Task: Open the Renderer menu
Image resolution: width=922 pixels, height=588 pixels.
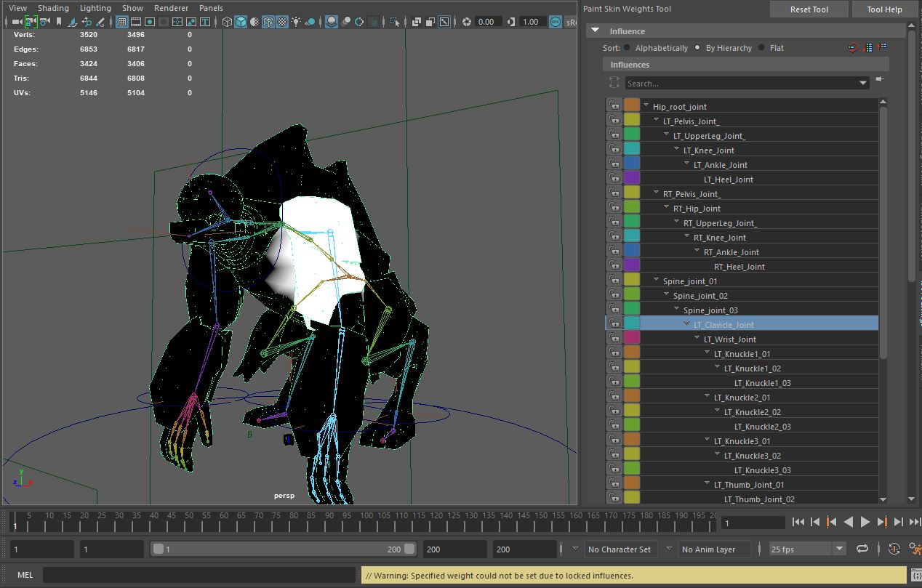Action: pyautogui.click(x=171, y=8)
